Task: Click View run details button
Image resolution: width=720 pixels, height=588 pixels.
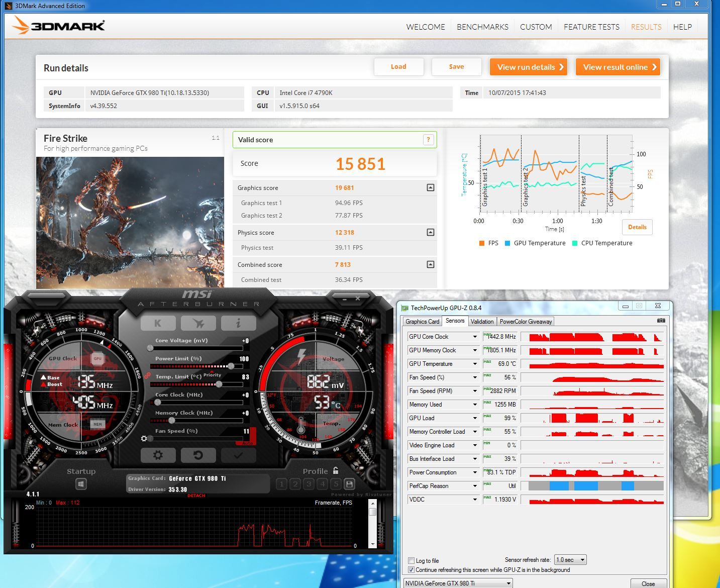Action: pos(529,67)
